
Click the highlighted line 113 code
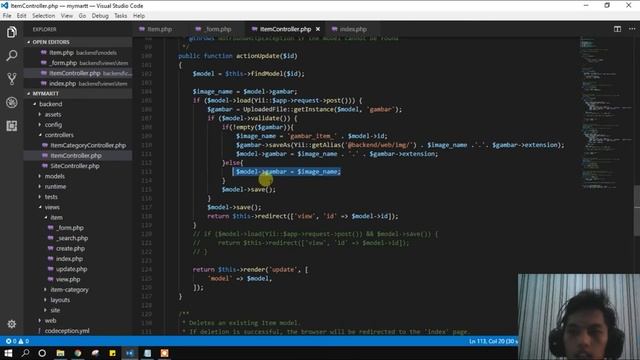287,171
